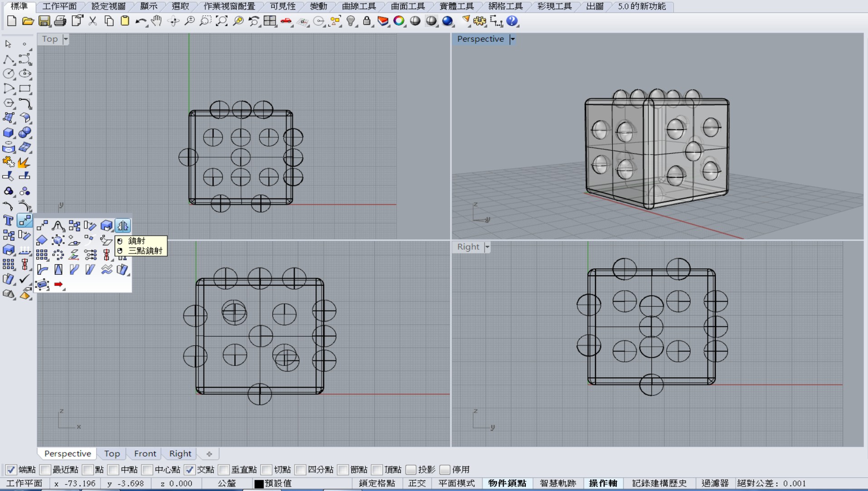
Task: Click the Undo arrow icon
Action: tap(141, 21)
